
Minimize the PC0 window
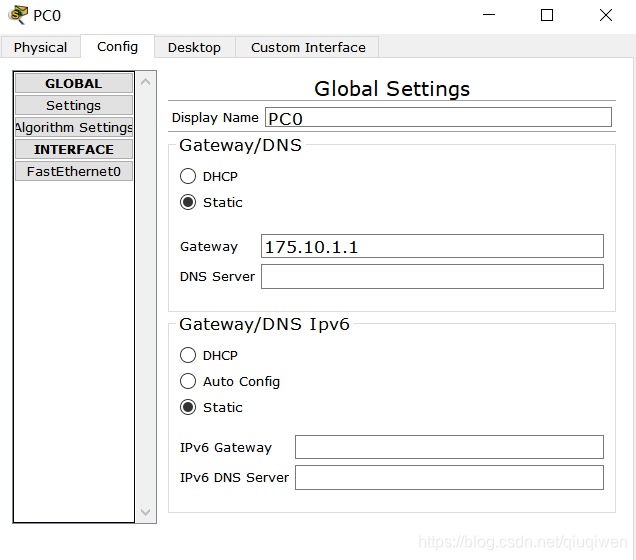pyautogui.click(x=489, y=15)
